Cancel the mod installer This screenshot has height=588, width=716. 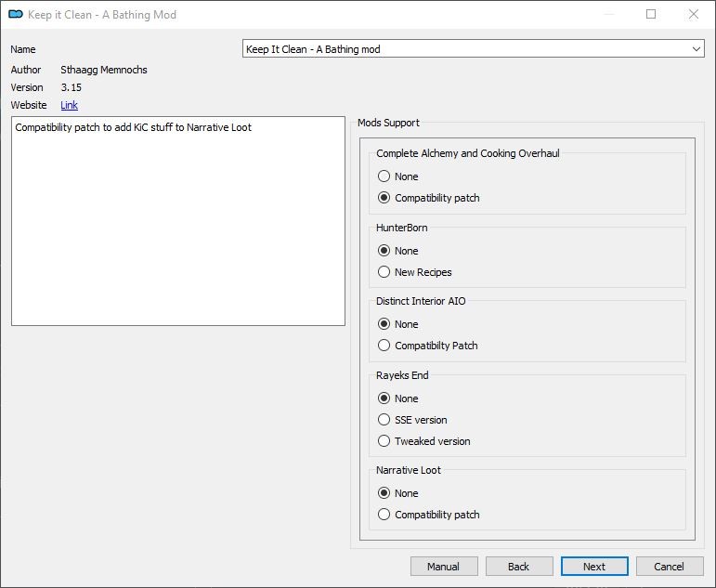pyautogui.click(x=670, y=567)
